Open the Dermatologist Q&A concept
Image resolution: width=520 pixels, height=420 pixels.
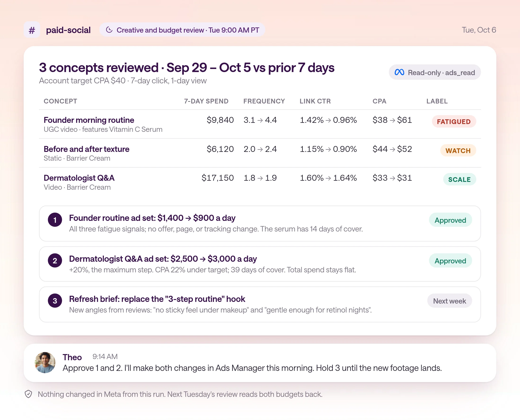click(79, 178)
